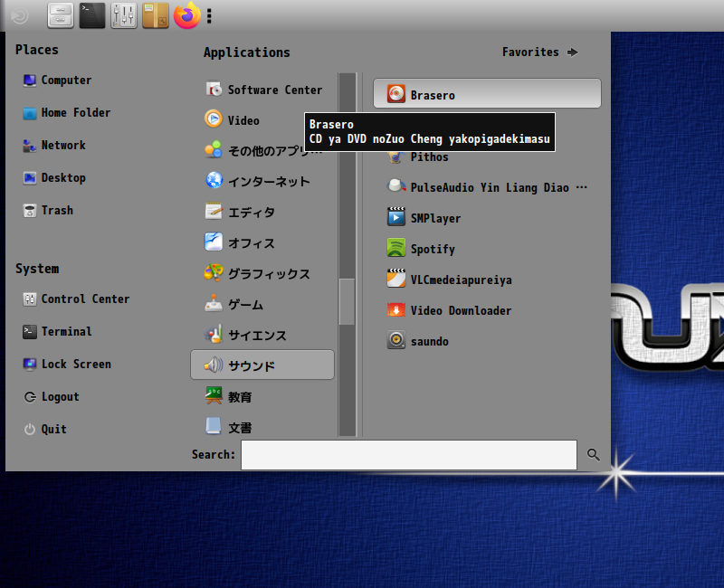Click the green Spotify icon

pyautogui.click(x=396, y=247)
